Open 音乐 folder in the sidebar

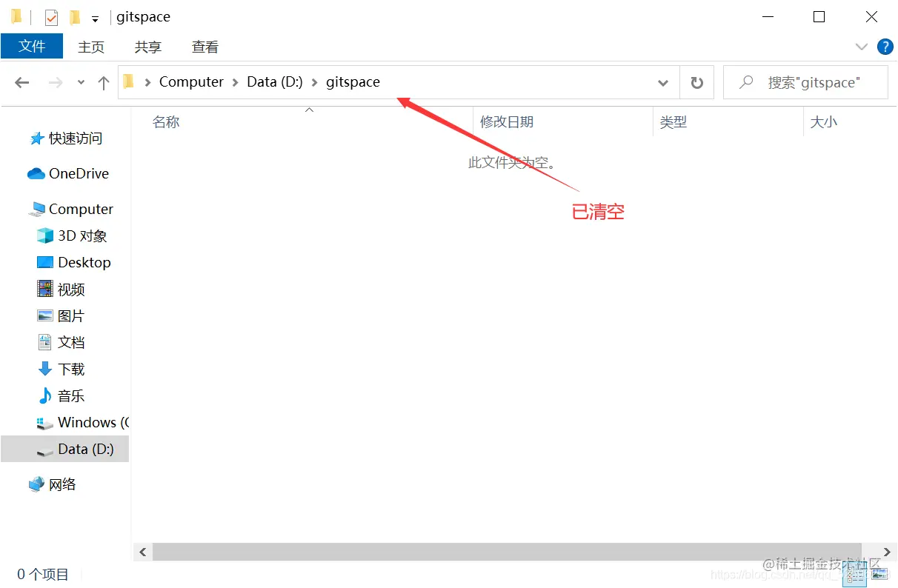61,396
